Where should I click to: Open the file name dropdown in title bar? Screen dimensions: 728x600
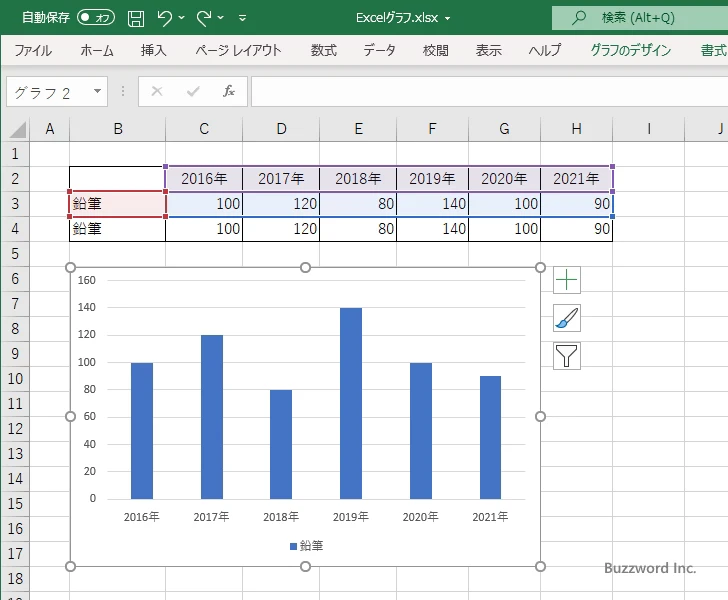tap(448, 19)
